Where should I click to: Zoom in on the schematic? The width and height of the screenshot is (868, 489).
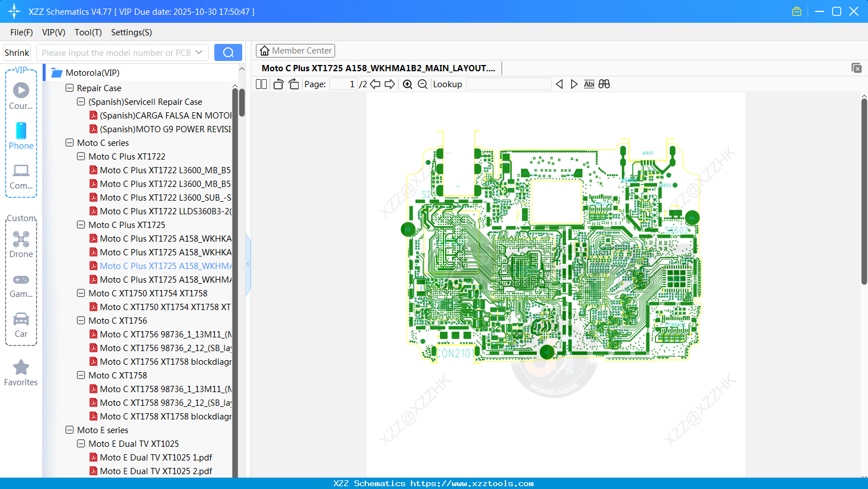407,84
